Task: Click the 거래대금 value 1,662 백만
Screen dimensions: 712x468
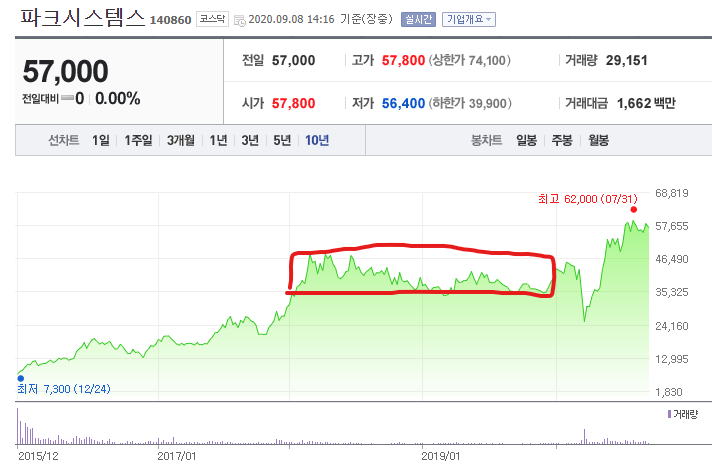Action: (x=646, y=103)
